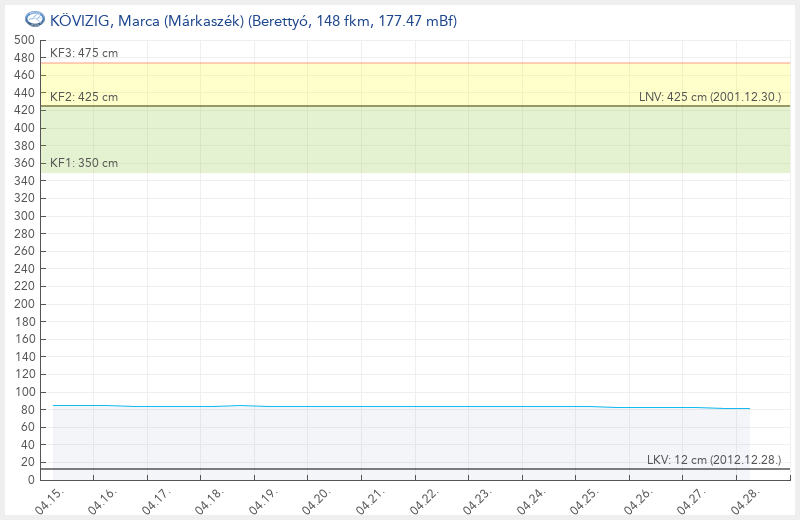The height and width of the screenshot is (520, 800).
Task: Click the water gauge icon beside the title
Action: pyautogui.click(x=34, y=19)
